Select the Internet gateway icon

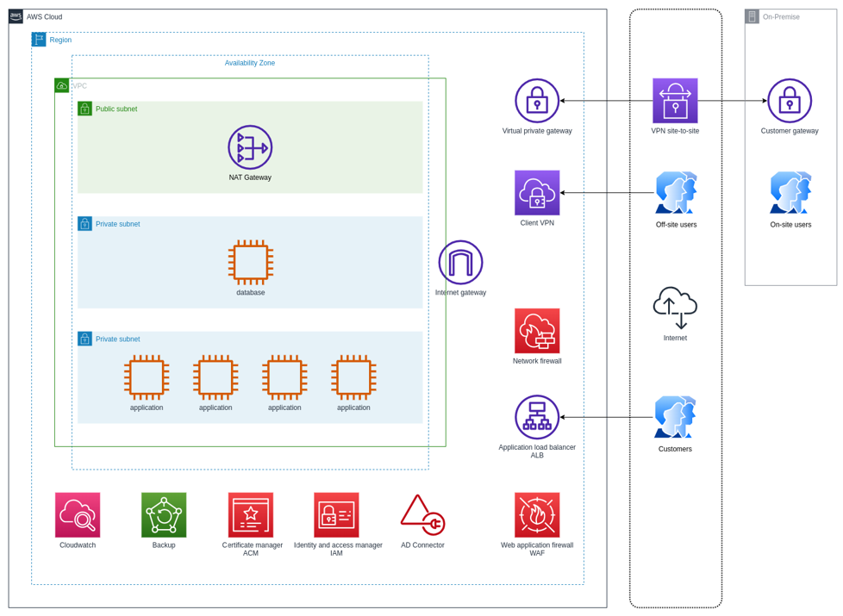[461, 262]
